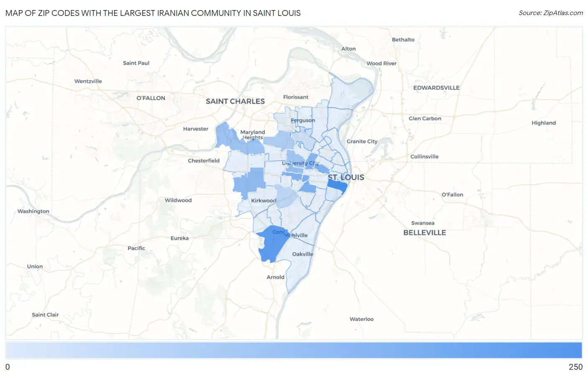The width and height of the screenshot is (588, 376).
Task: Click the Wentzville map label
Action: (88, 82)
